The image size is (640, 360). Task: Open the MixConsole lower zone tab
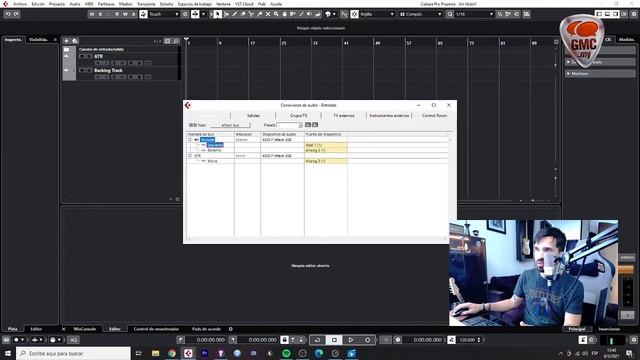(84, 329)
